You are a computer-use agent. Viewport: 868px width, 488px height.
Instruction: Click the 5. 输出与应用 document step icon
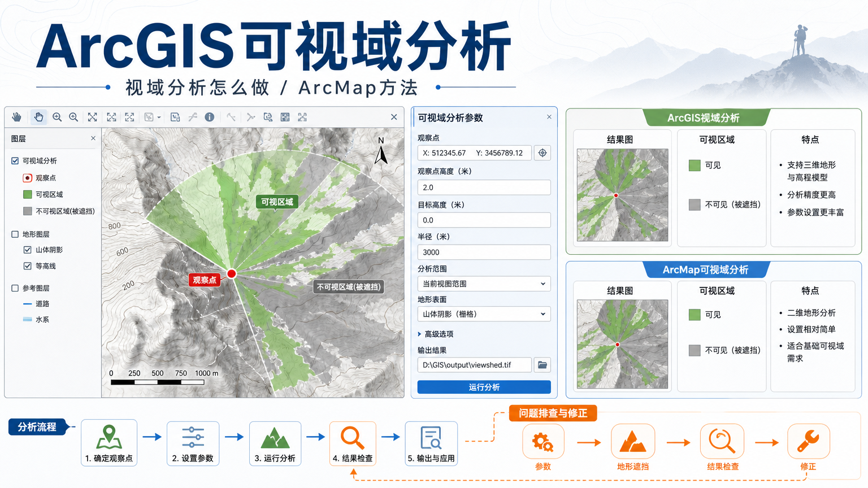(431, 437)
